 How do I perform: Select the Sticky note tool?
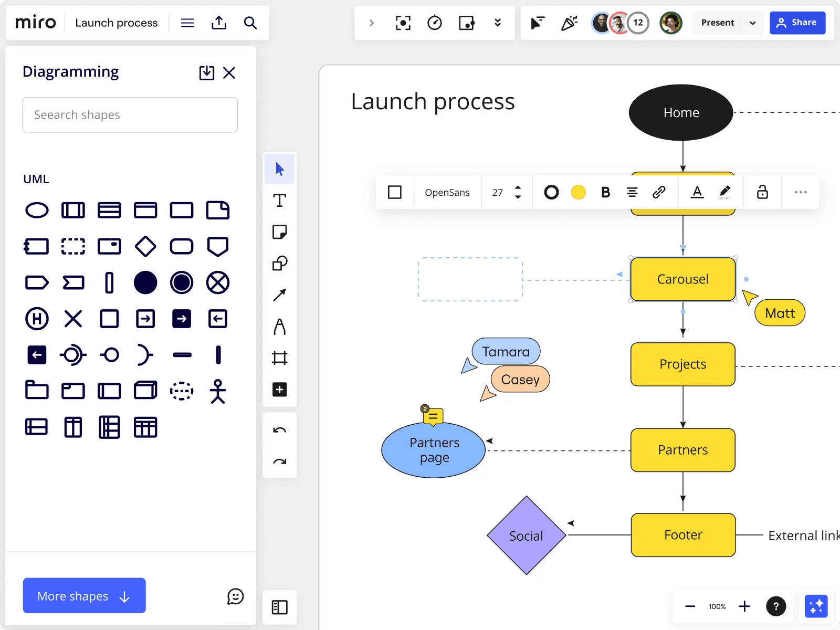pyautogui.click(x=279, y=232)
